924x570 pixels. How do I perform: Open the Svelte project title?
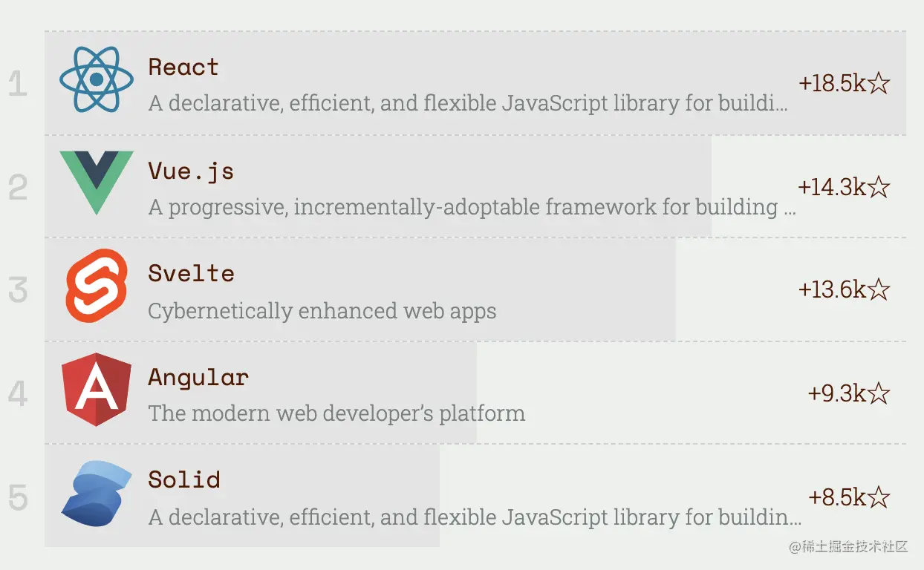tap(191, 273)
